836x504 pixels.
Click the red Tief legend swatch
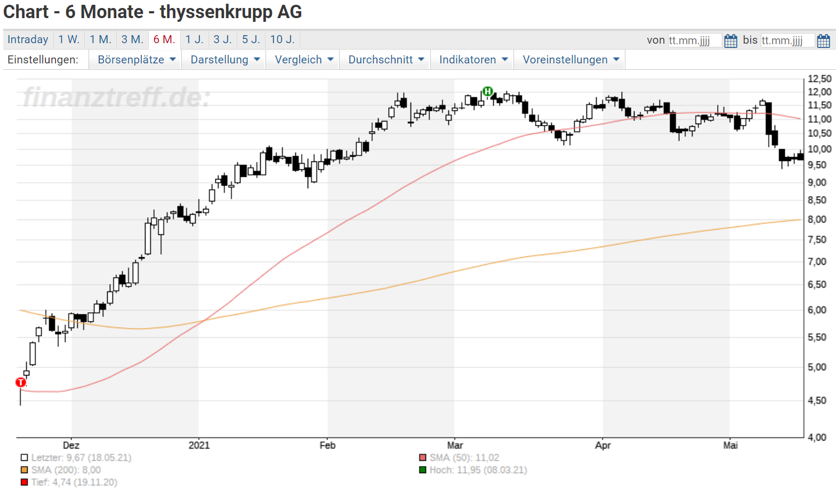tap(24, 482)
